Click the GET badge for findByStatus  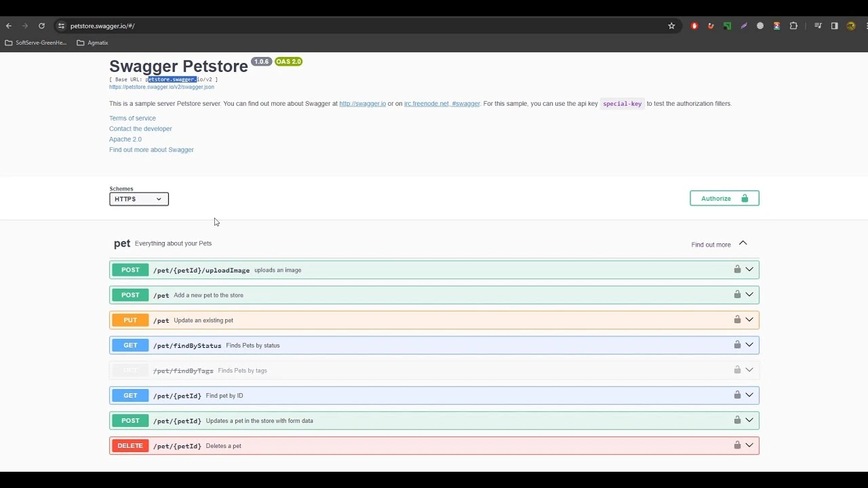coord(130,345)
